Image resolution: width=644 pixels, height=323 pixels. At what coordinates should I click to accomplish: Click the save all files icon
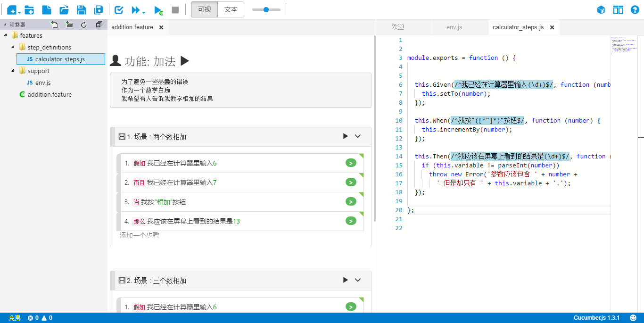pos(99,10)
